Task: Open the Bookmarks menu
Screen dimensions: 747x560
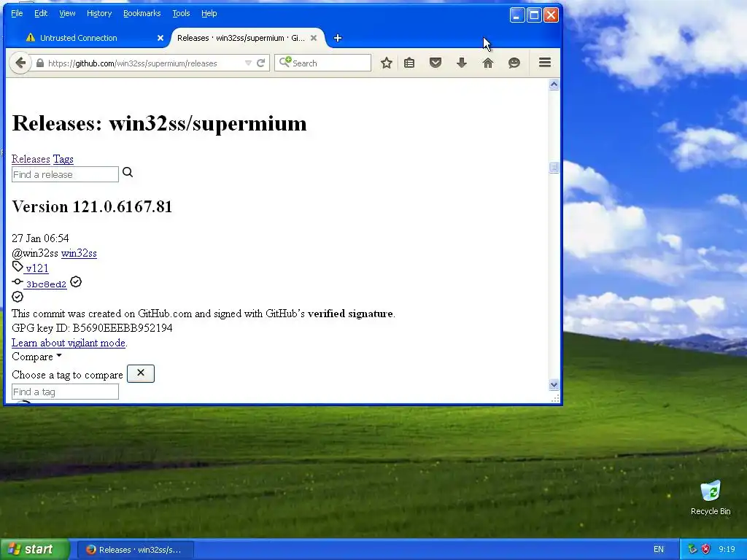Action: click(x=142, y=13)
